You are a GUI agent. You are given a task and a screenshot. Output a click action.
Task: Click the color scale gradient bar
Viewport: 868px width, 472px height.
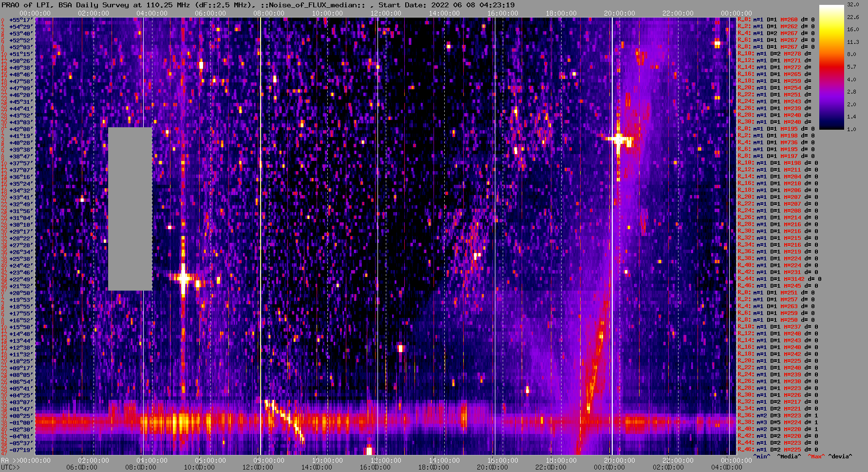[831, 67]
